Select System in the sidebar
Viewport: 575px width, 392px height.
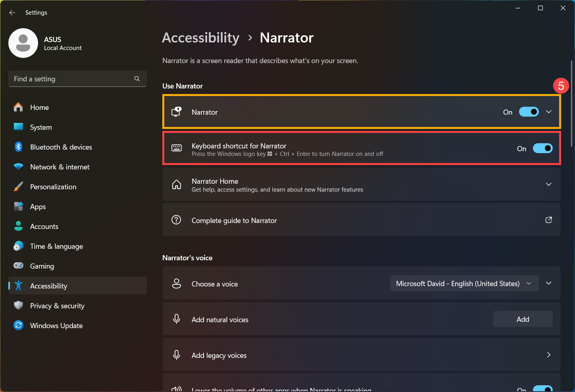point(77,127)
